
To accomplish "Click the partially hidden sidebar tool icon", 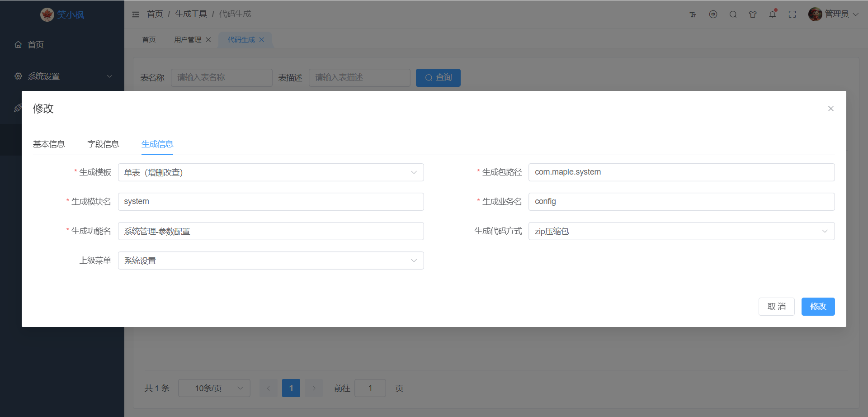I will click(x=18, y=108).
